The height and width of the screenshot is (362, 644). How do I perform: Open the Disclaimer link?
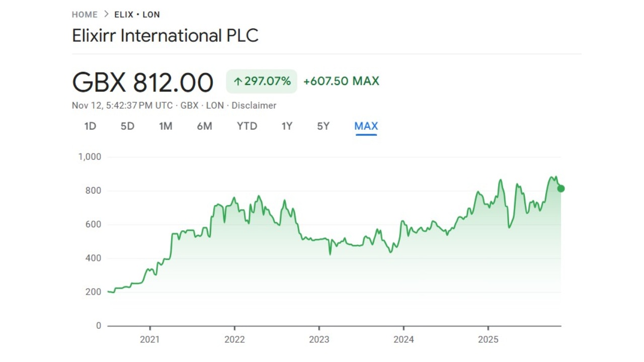254,106
